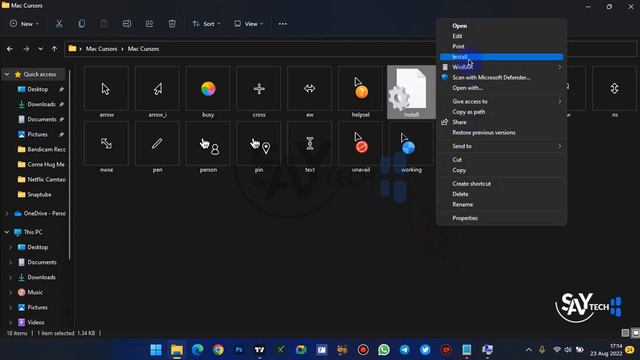This screenshot has height=360, width=640.
Task: Open Bandicam folder in sidebar
Action: pos(42,149)
